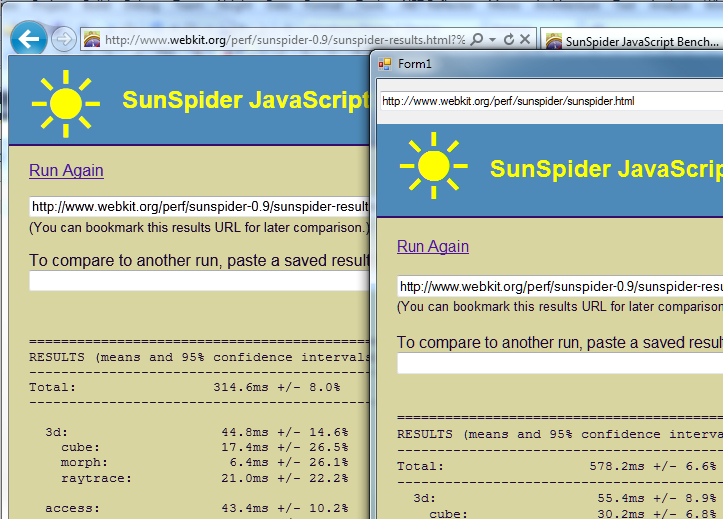Click the stop X icon in address bar
Image resolution: width=723 pixels, height=519 pixels.
tap(525, 40)
